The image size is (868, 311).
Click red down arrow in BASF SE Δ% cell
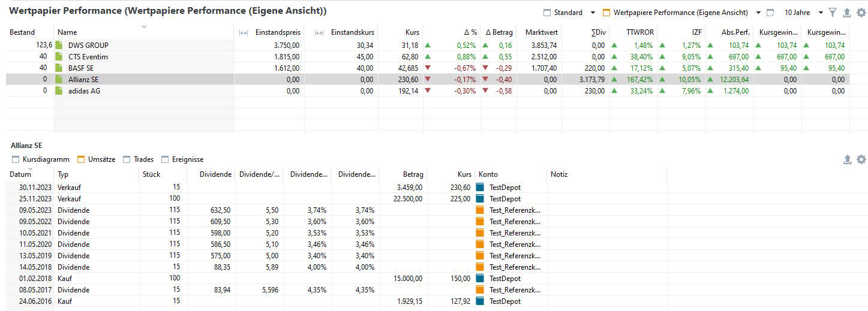428,68
